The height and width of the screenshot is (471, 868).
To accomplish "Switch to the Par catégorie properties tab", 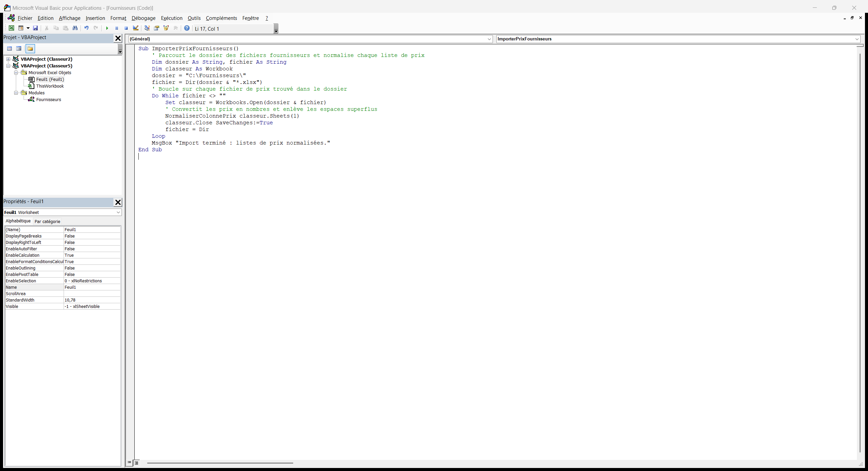I will (x=47, y=221).
